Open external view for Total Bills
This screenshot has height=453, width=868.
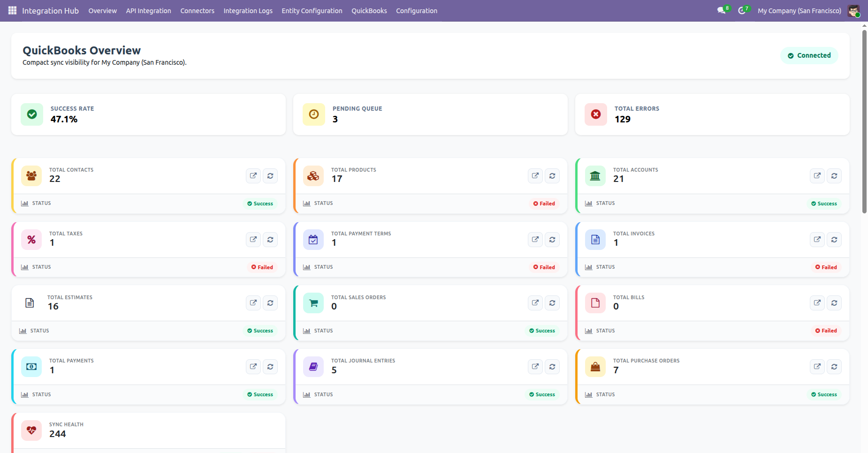point(817,303)
